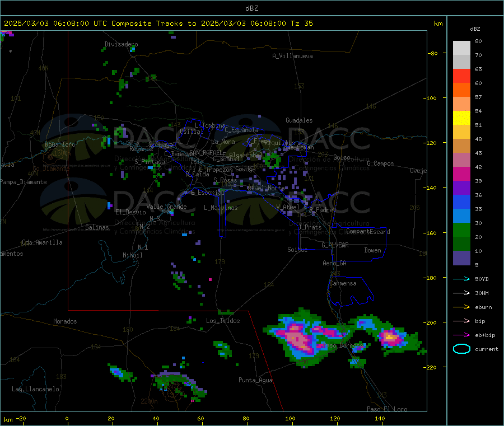Click the 'Paso_El_Loro' map label
Screen dimensions: 504x426
pos(387,409)
